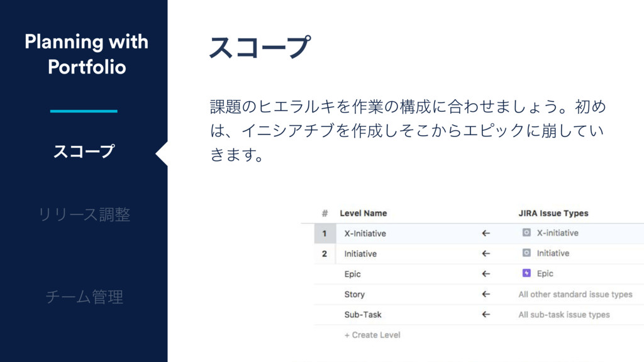Click the arrow in the X-Initiative row

[486, 233]
